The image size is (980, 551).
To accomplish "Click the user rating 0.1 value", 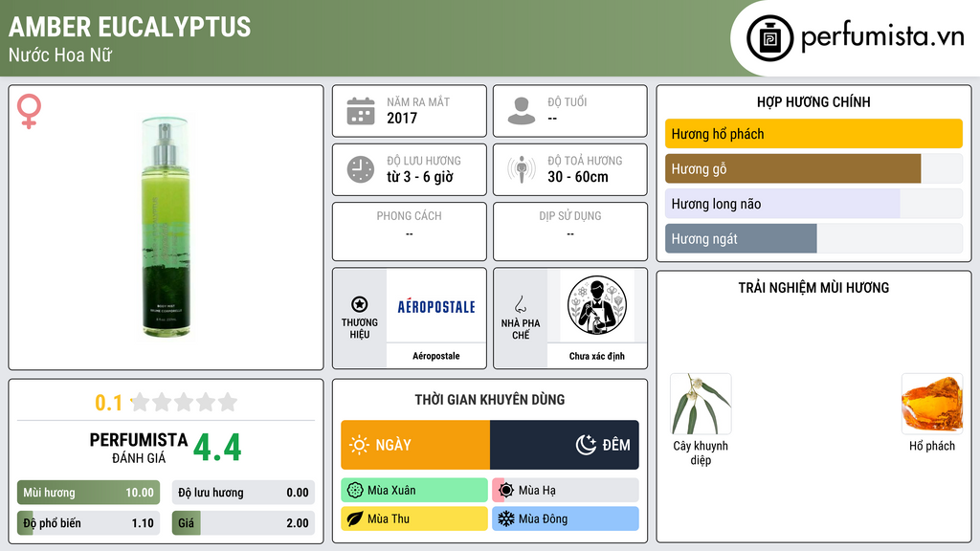I will 108,403.
